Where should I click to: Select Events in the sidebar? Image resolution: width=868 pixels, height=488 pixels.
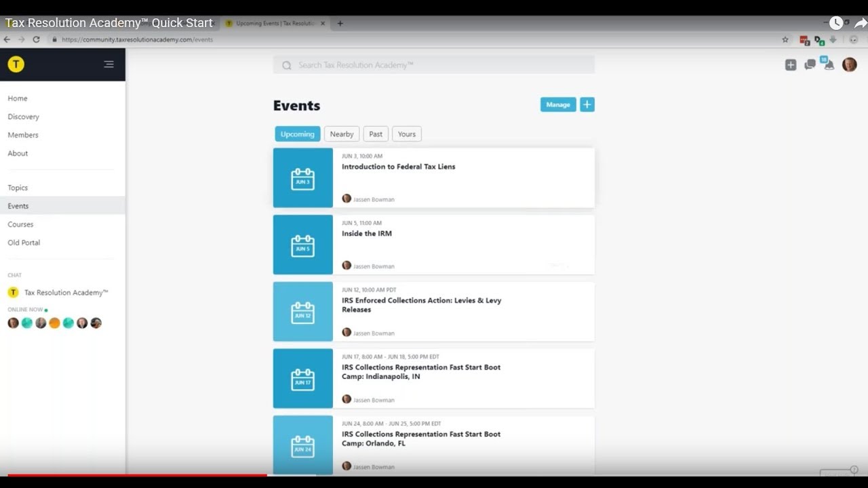62,206
